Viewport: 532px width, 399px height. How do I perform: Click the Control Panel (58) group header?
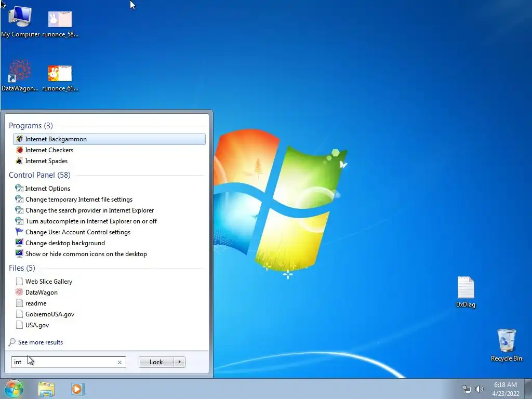[39, 175]
